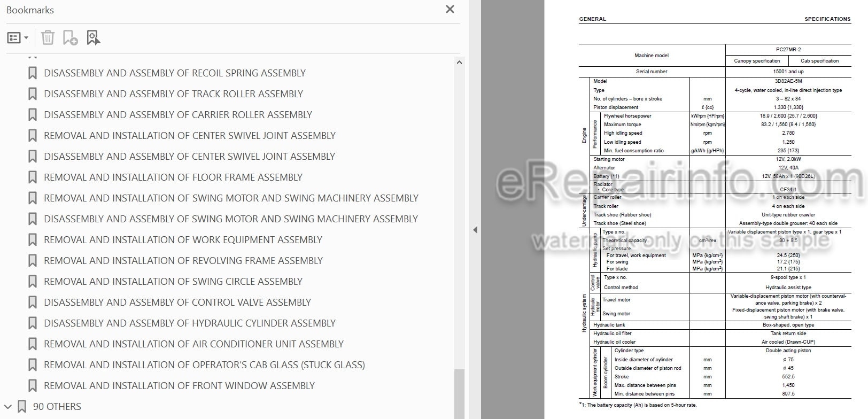Click the GENERAL page header text
The height and width of the screenshot is (419, 868).
593,19
